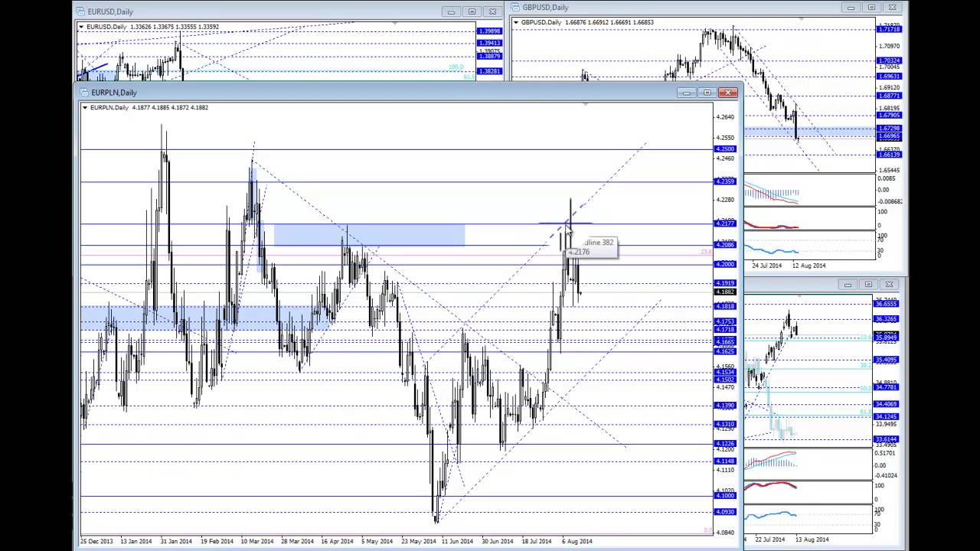Select the 4.2177 price level label
This screenshot has width=980, height=551.
click(724, 223)
